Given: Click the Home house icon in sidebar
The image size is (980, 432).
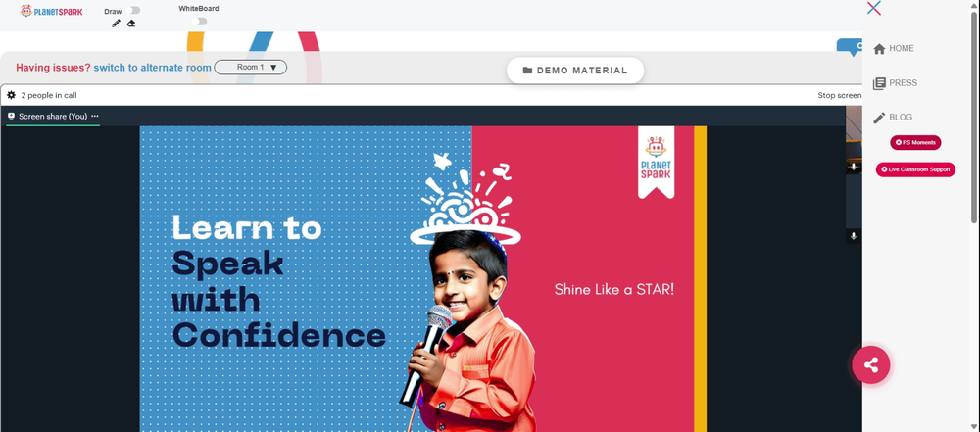Looking at the screenshot, I should coord(879,49).
